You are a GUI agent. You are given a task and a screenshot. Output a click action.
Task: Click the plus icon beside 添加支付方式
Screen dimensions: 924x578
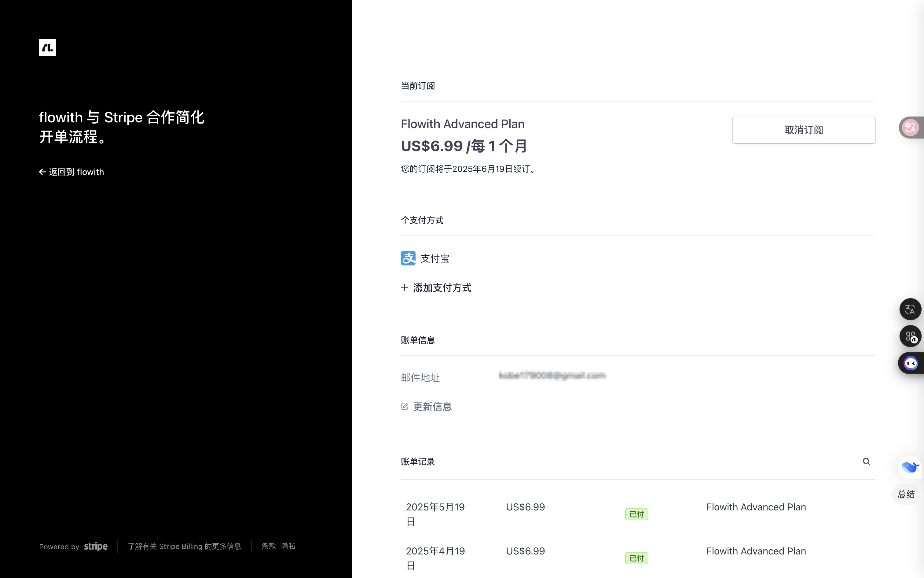coord(404,288)
